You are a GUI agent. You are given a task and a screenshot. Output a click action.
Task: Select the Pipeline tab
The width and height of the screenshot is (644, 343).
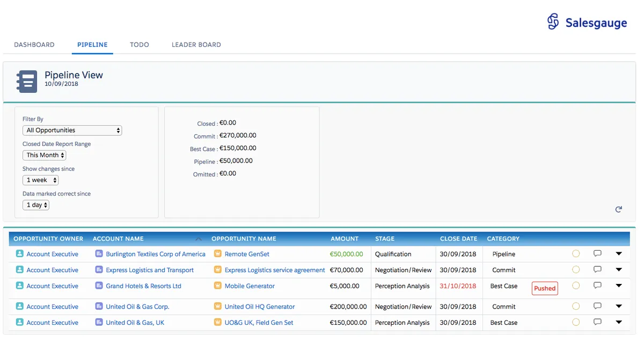pyautogui.click(x=92, y=45)
